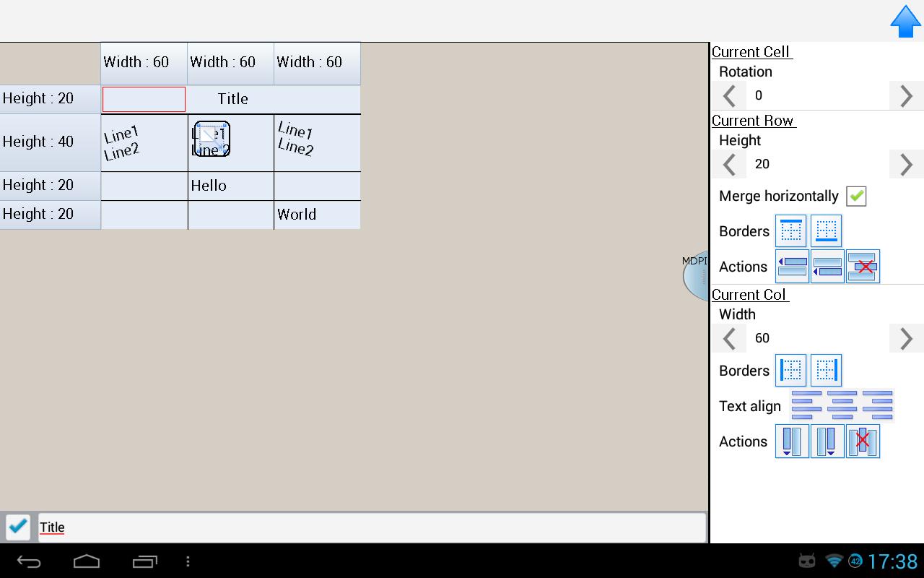
Task: Insert a new row below the current row
Action: click(x=827, y=266)
